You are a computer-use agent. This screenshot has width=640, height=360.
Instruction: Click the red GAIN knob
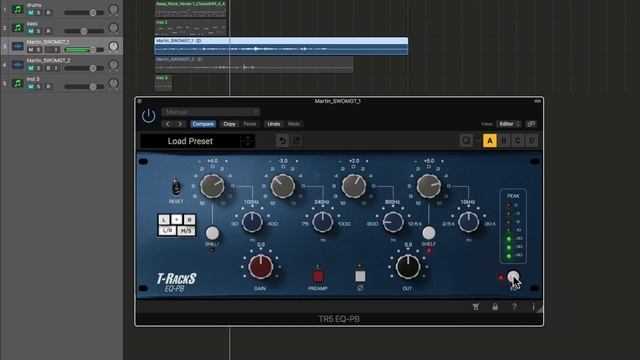coord(260,267)
